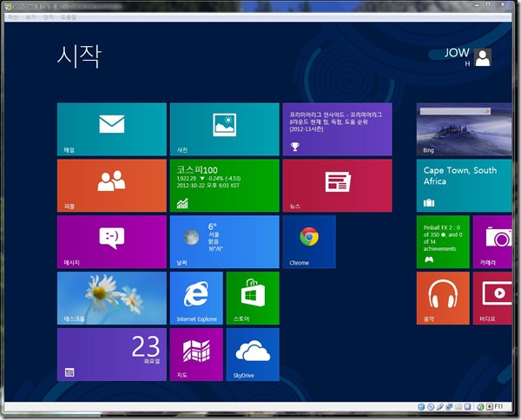
Task: Click the hard disk activity status icon
Action: click(x=421, y=407)
